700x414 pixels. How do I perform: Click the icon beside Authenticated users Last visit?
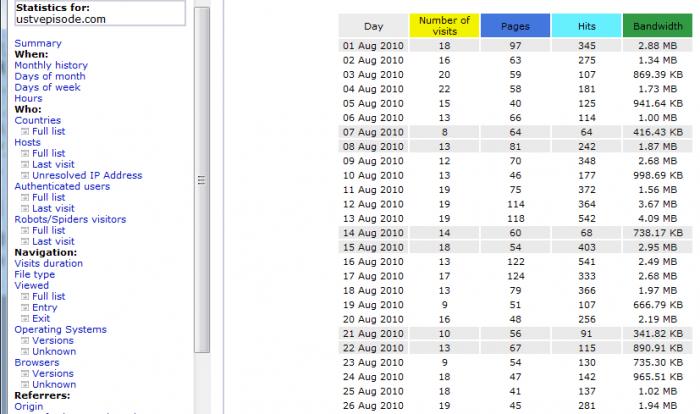[x=25, y=209]
